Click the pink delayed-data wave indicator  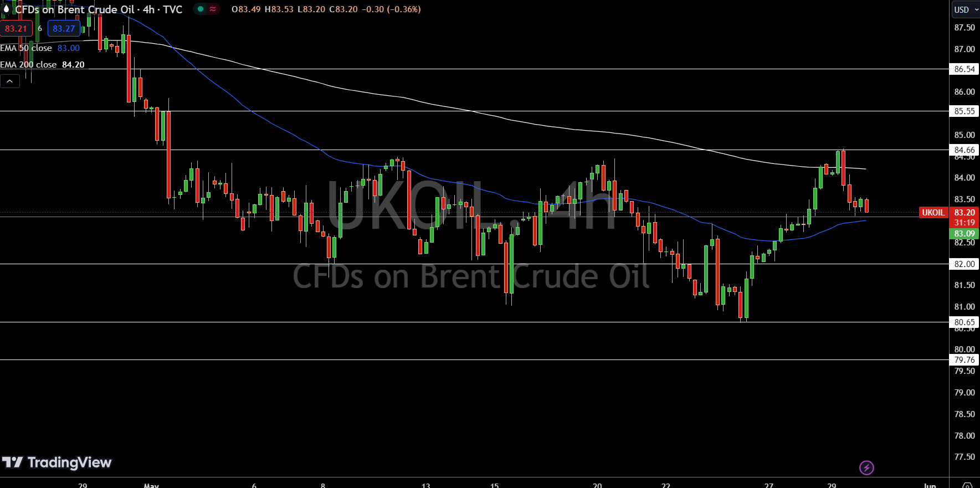[x=213, y=9]
